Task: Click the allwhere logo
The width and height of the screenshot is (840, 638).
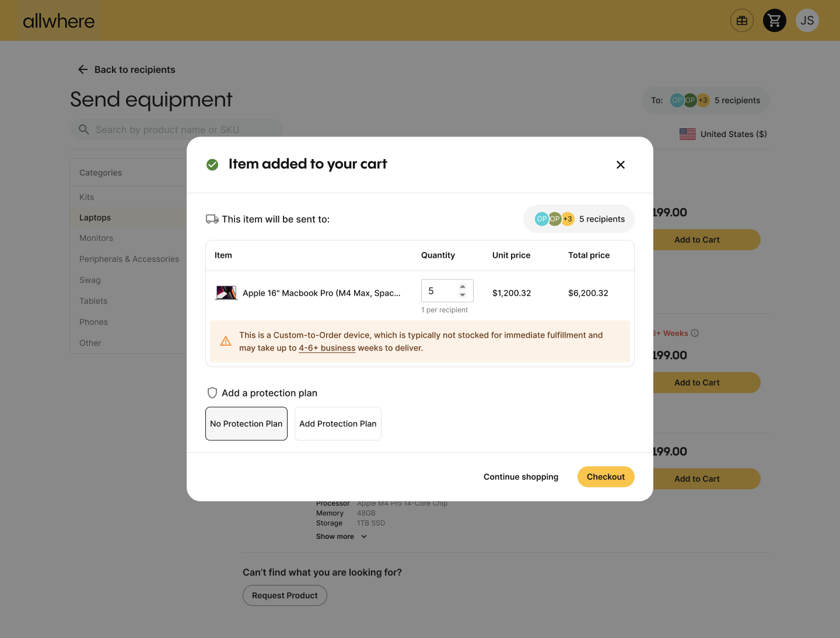Action: click(59, 21)
